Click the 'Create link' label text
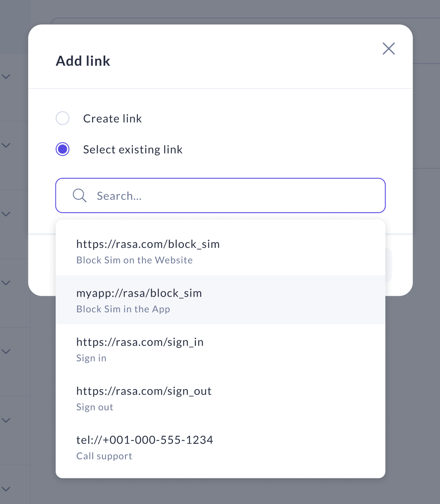 (112, 119)
